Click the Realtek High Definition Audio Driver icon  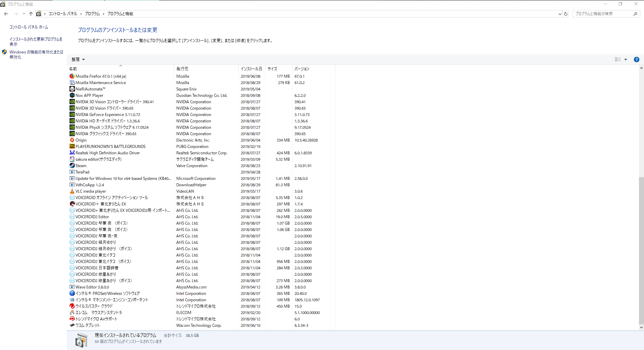72,153
